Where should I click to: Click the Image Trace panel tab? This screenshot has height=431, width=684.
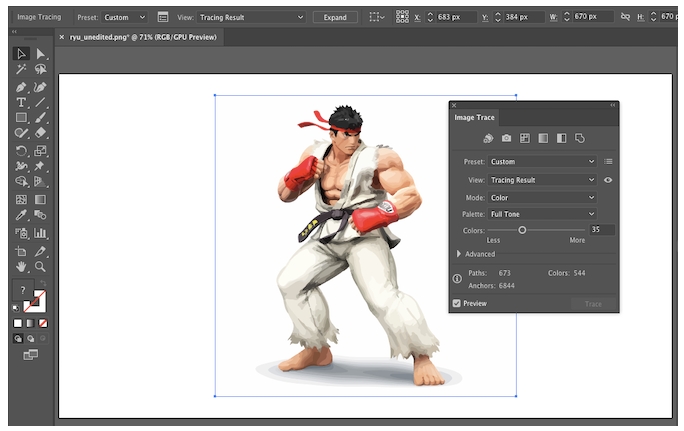475,117
